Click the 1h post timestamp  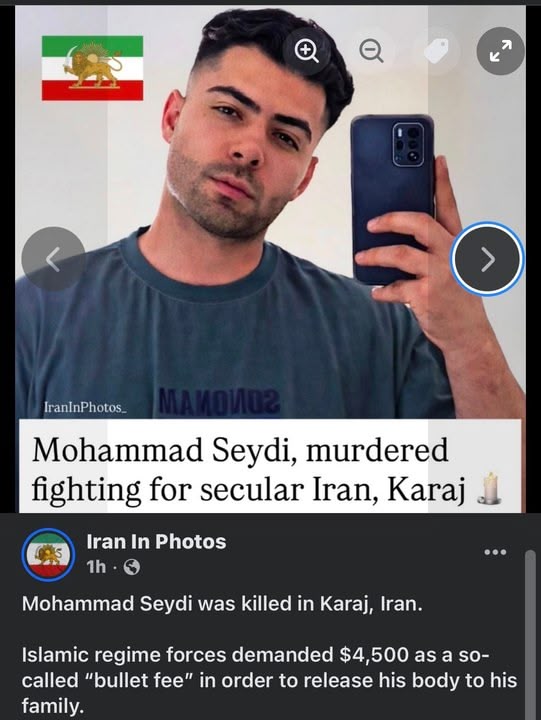pos(96,568)
